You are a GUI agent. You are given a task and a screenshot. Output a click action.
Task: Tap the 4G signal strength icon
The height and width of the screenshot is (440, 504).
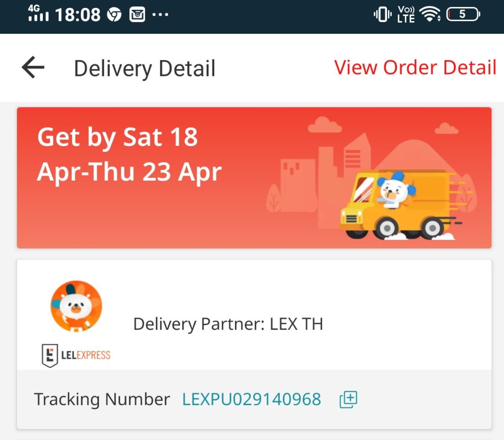(x=38, y=14)
